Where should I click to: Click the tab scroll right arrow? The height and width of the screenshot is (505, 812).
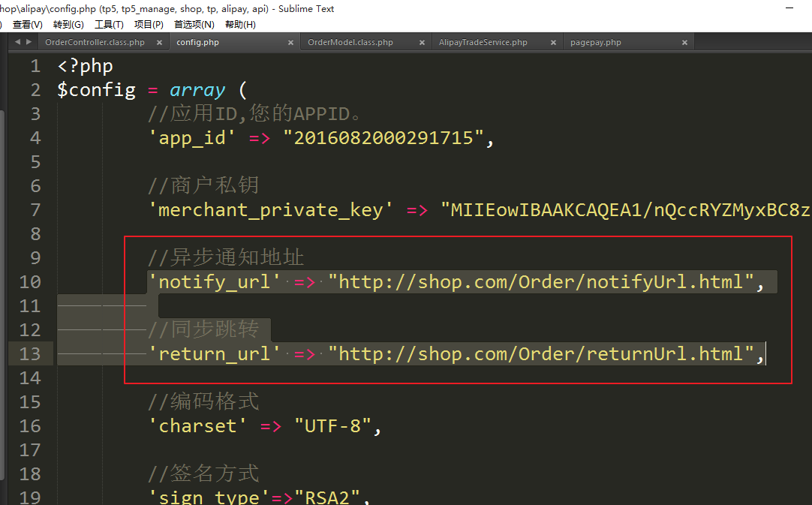[29, 42]
